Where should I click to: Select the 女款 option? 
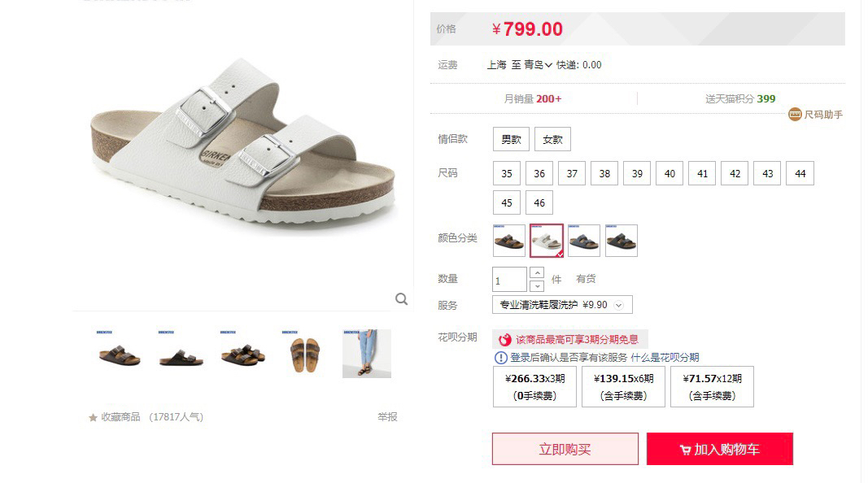552,139
